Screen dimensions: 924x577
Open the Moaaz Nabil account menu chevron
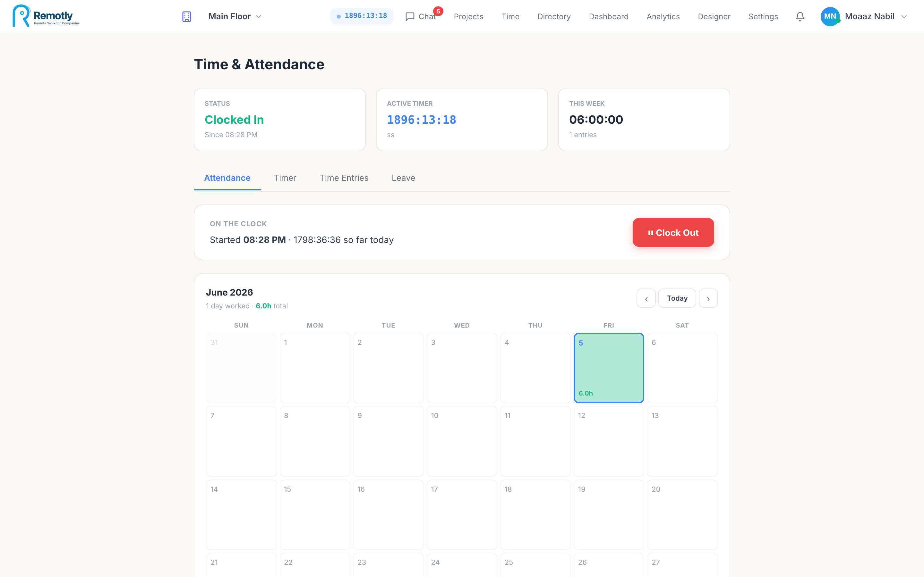904,16
